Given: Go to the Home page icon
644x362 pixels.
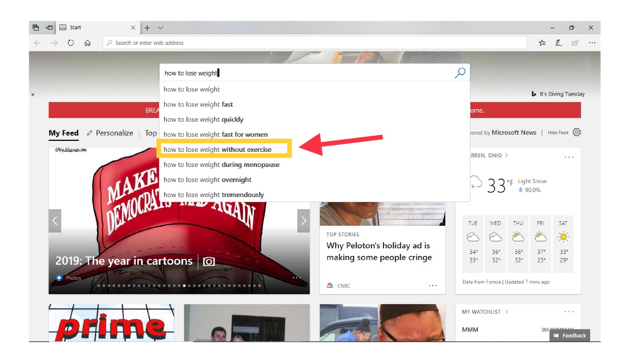Looking at the screenshot, I should (x=88, y=43).
